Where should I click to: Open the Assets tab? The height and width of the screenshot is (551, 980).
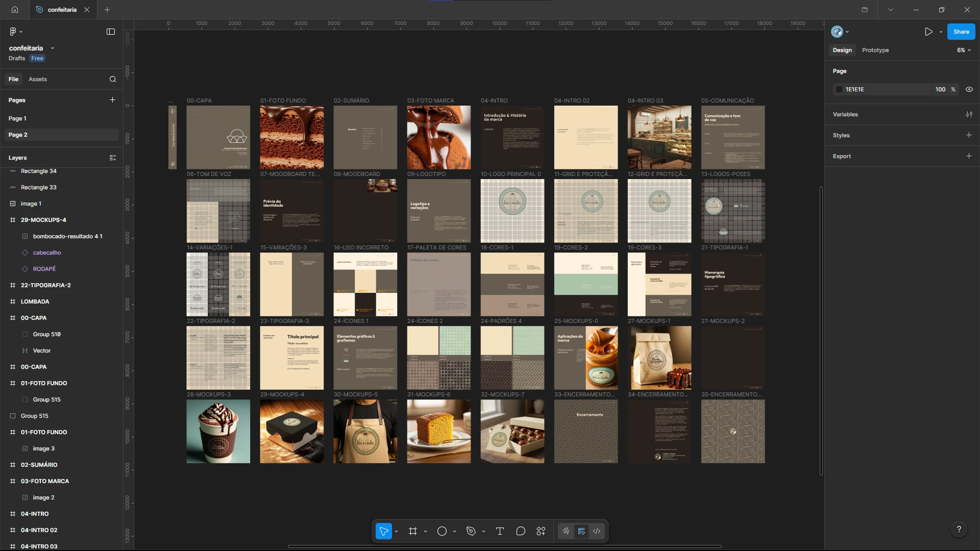click(38, 79)
